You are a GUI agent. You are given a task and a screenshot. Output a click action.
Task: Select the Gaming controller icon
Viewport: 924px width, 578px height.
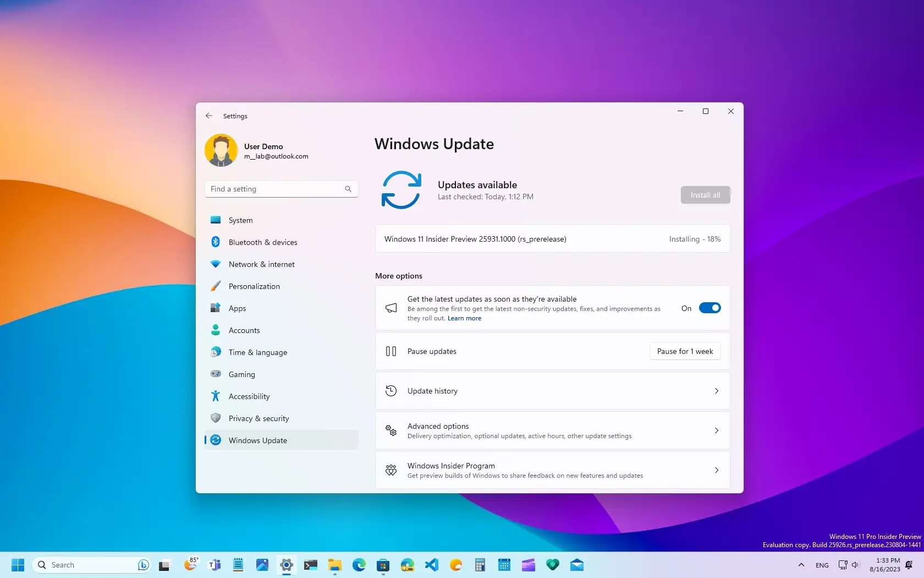tap(216, 374)
